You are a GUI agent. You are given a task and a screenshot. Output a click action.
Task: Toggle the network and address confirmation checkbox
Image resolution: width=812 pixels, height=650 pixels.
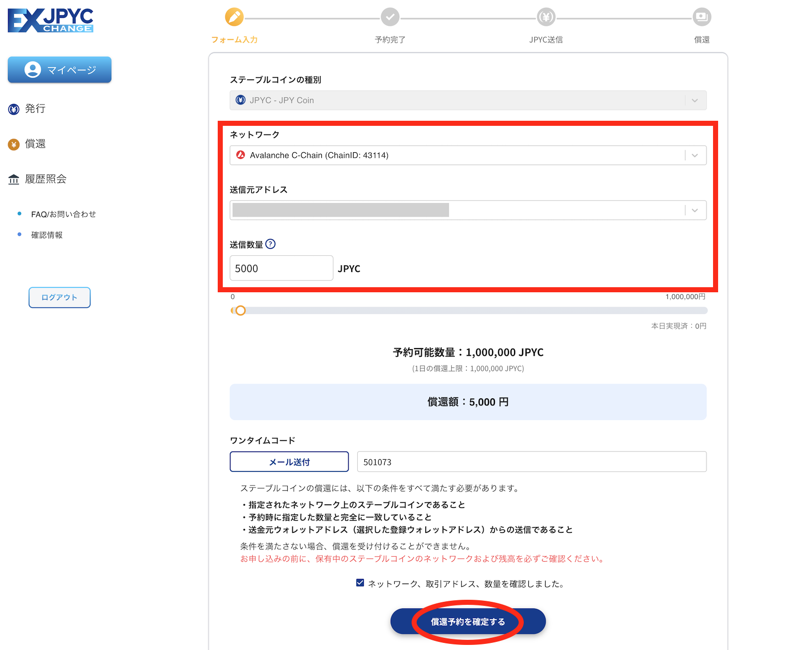pyautogui.click(x=360, y=583)
